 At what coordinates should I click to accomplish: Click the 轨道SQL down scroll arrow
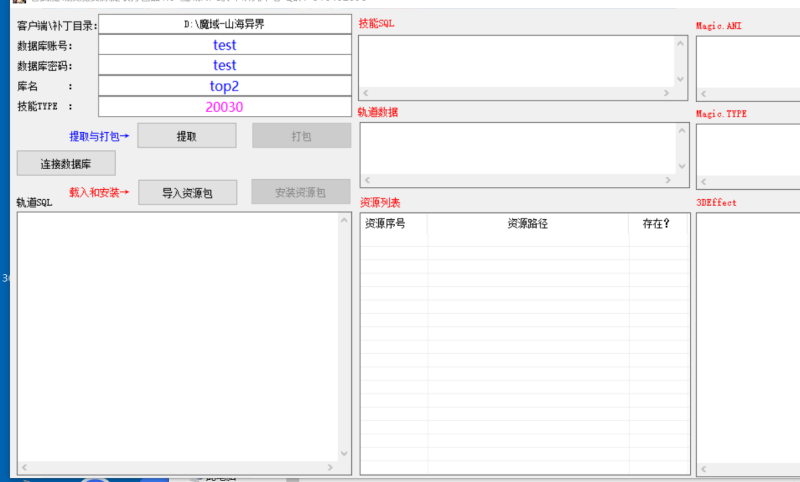click(x=344, y=453)
